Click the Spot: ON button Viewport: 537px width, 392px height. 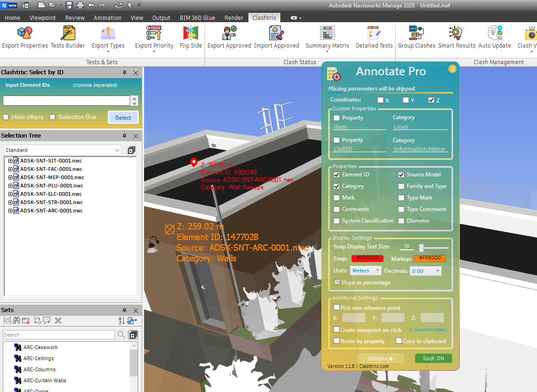[x=433, y=358]
